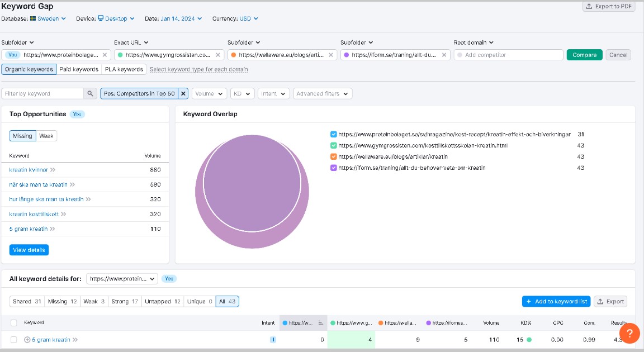The image size is (644, 352).
Task: Open the kreatin kosttillskott keyword link
Action: tap(34, 214)
